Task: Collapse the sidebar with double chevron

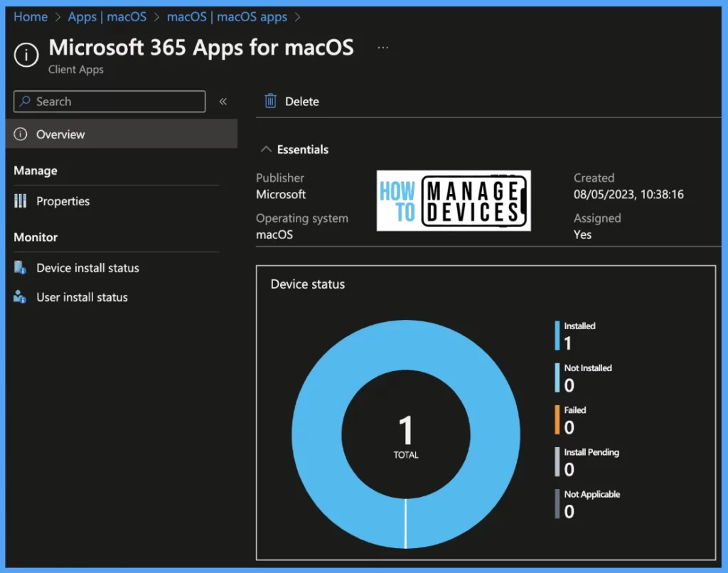Action: click(x=223, y=101)
